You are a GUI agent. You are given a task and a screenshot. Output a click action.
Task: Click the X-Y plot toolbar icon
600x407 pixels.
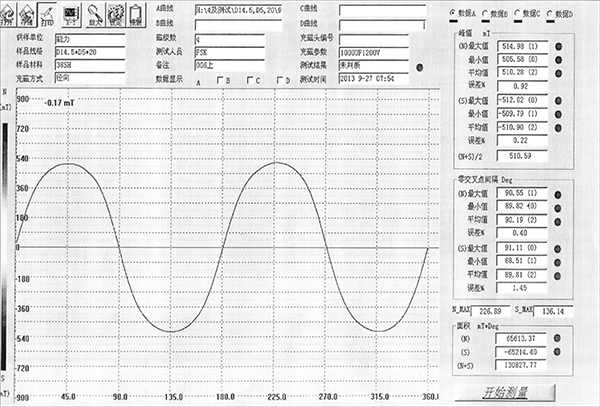point(72,14)
